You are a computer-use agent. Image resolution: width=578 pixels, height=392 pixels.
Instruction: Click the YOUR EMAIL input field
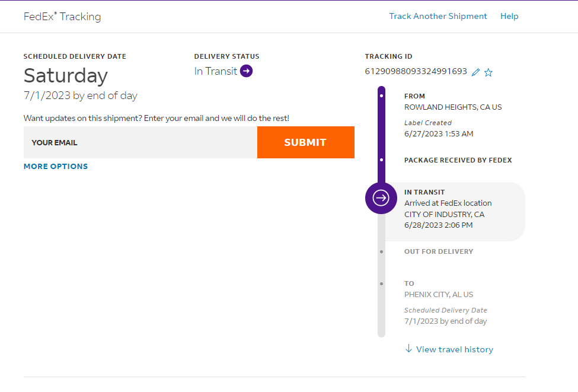(140, 142)
